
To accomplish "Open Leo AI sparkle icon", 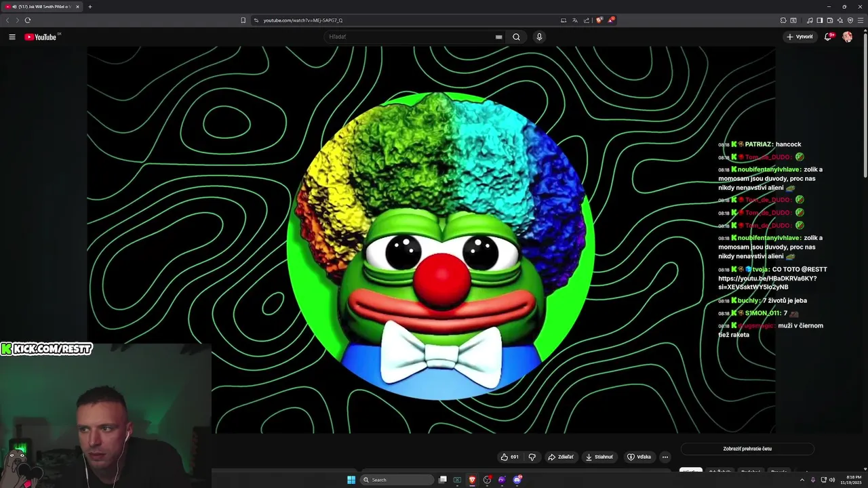I will 840,20.
